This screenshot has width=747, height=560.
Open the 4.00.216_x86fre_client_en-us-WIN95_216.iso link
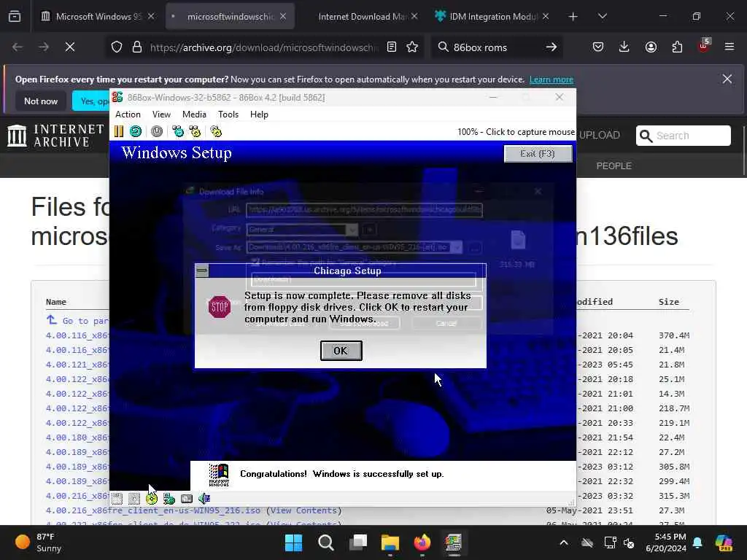coord(153,510)
